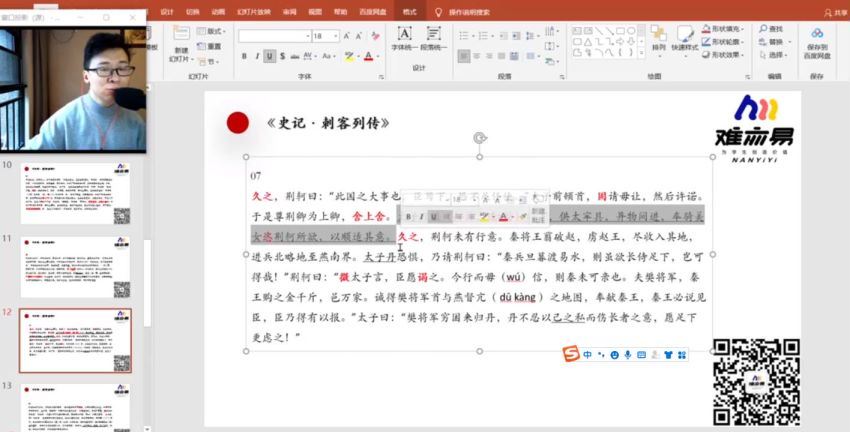Select slide 10 thumbnail

75,193
